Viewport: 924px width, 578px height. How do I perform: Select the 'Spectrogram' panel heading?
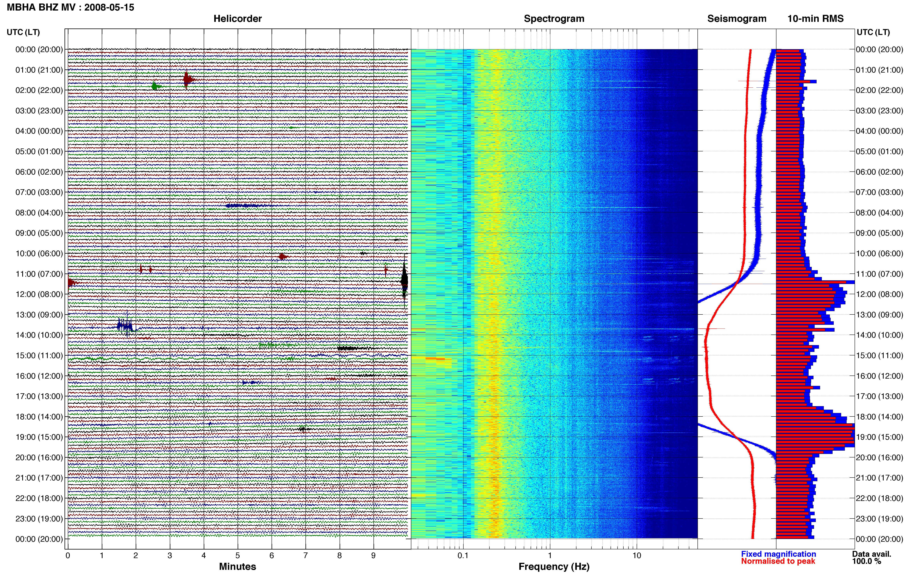554,19
